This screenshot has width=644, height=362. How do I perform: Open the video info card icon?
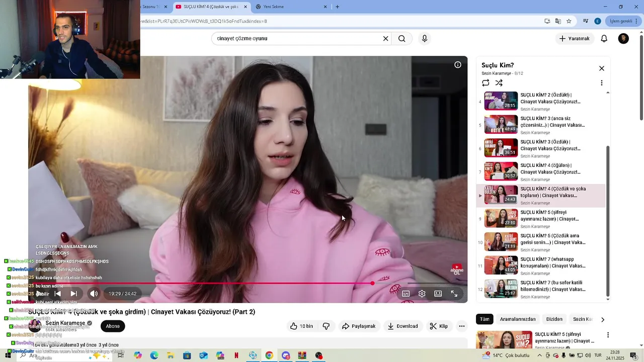458,65
